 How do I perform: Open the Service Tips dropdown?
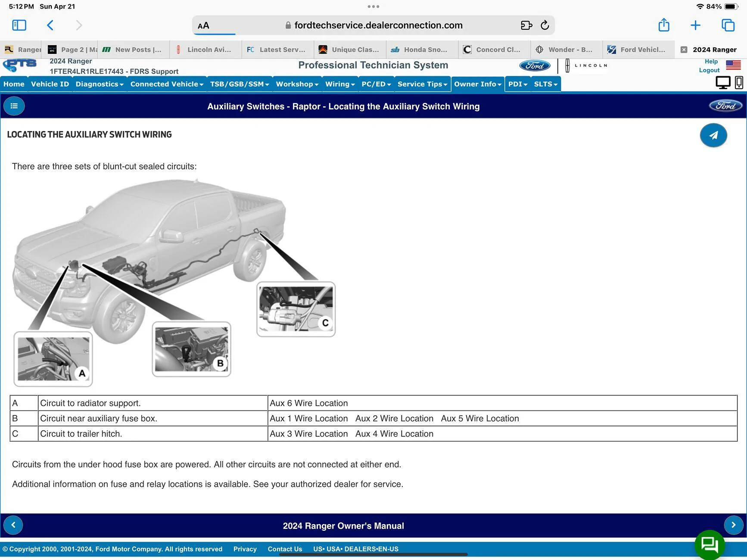point(422,84)
